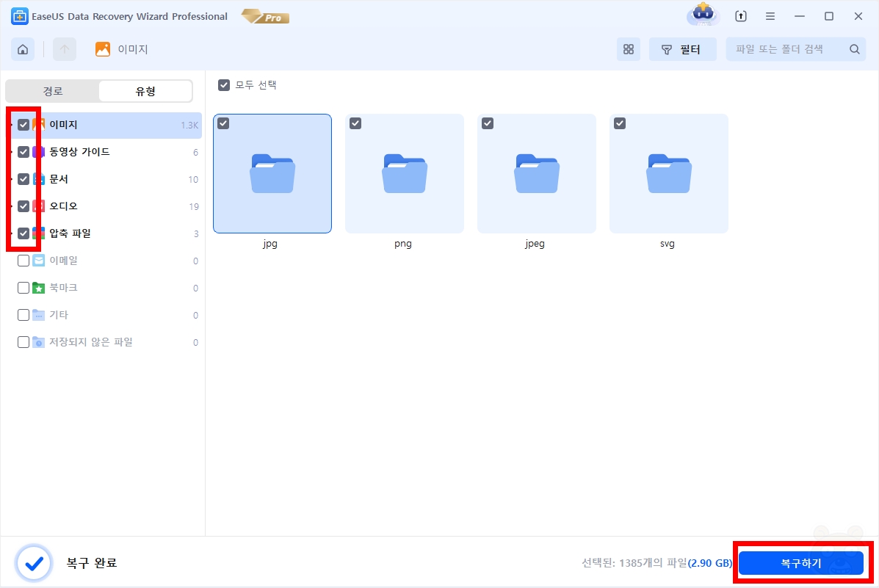This screenshot has width=879, height=588.
Task: Click the 복구 완료 checkmark circle icon
Action: pos(35,563)
